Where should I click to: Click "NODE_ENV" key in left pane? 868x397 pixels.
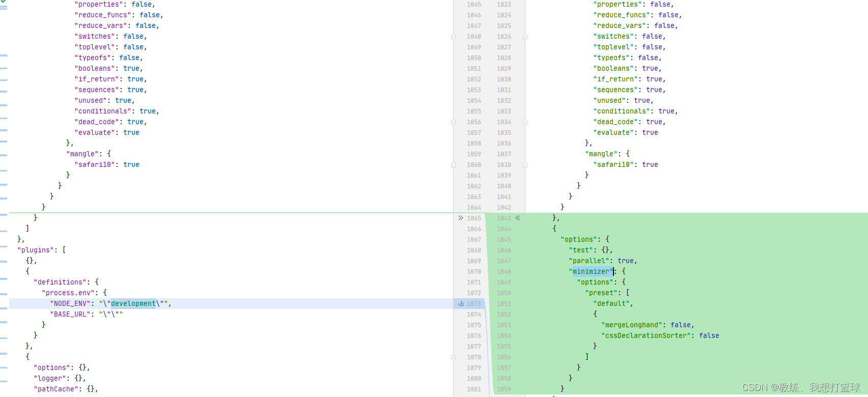(70, 303)
